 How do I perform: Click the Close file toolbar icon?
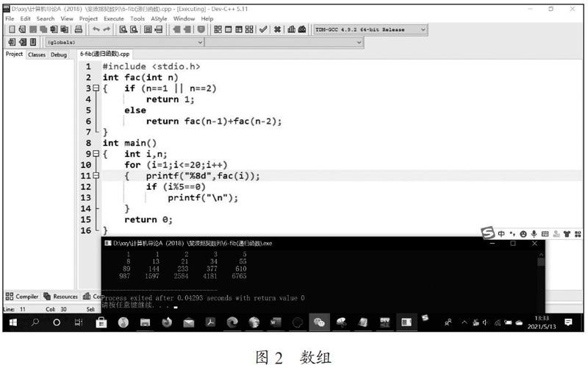point(54,29)
